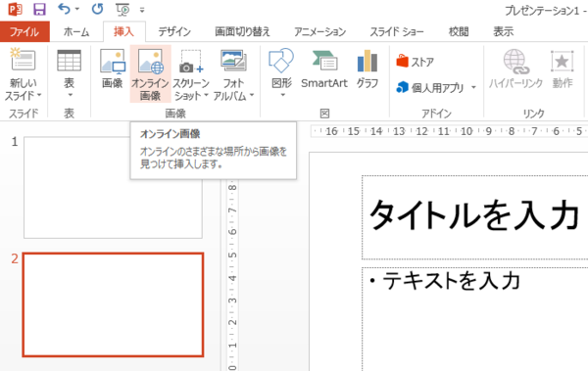This screenshot has width=588, height=371.
Task: Click the 個人用アプリ button
Action: pyautogui.click(x=430, y=88)
